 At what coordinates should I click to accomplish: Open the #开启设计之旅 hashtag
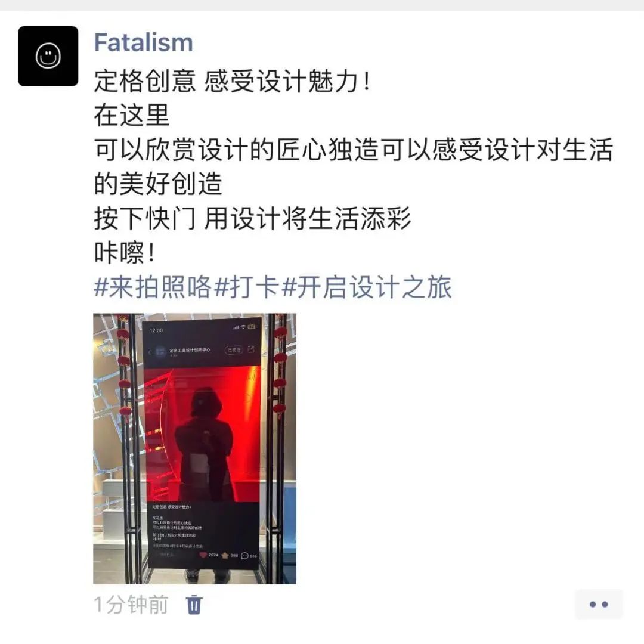tap(367, 287)
